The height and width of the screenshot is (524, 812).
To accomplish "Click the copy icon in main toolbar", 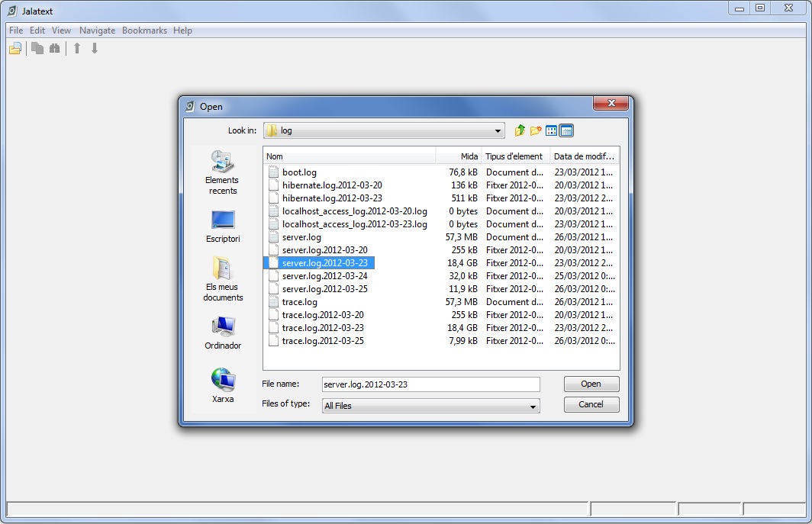I will tap(37, 49).
